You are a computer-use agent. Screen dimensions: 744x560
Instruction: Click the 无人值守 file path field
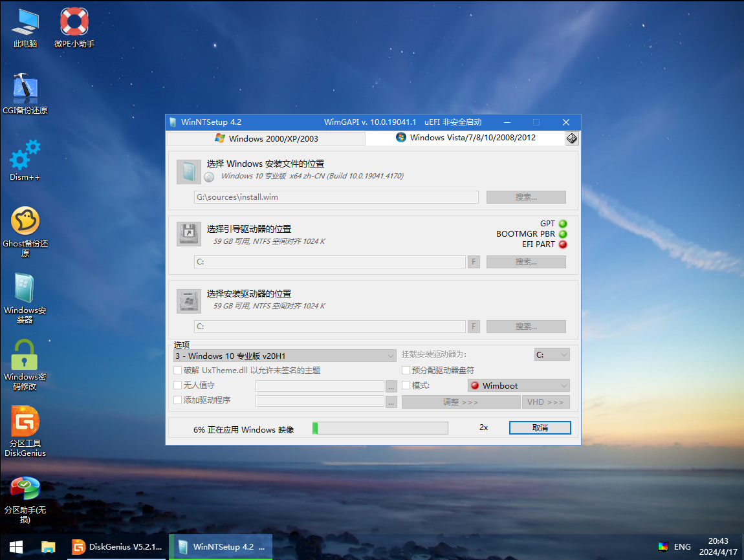320,386
